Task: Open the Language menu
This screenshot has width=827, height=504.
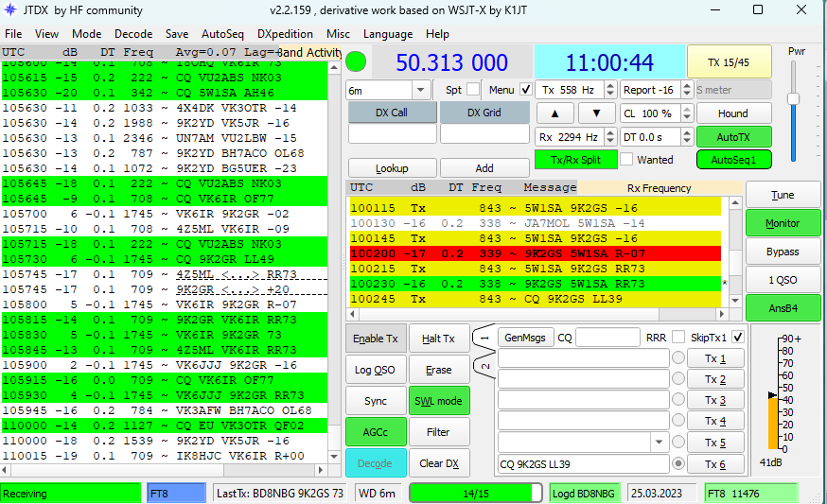Action: coord(388,34)
